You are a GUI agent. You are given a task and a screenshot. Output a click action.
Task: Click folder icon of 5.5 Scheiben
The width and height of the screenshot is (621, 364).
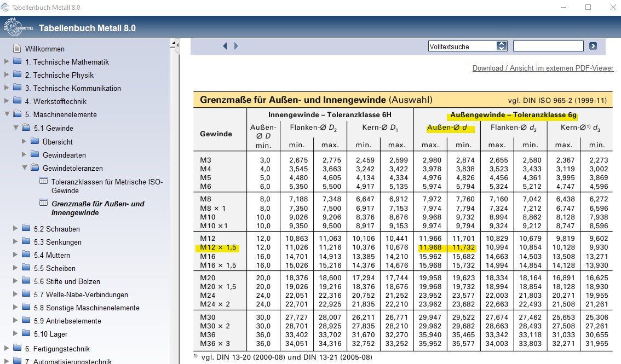pos(26,267)
